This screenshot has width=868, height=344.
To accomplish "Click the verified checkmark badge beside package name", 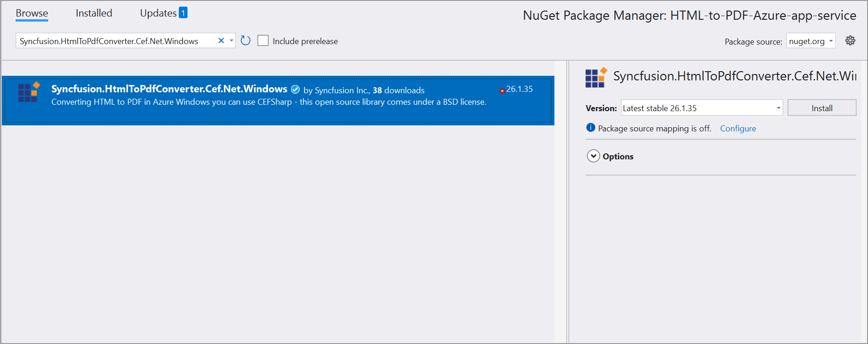I will tap(295, 89).
